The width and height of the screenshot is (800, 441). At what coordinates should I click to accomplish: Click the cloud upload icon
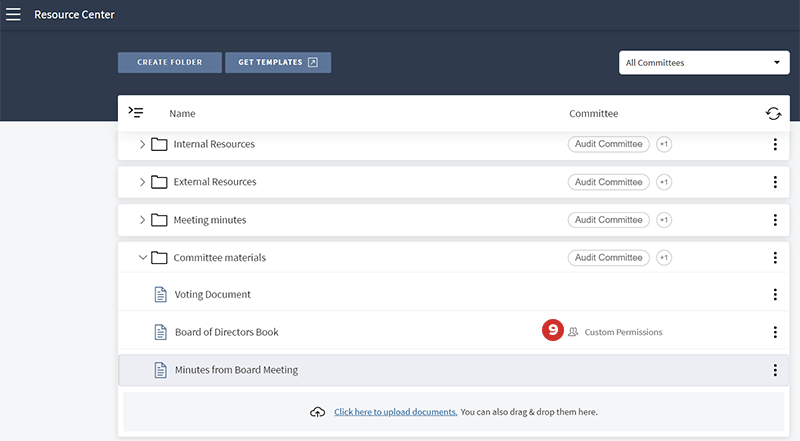318,412
